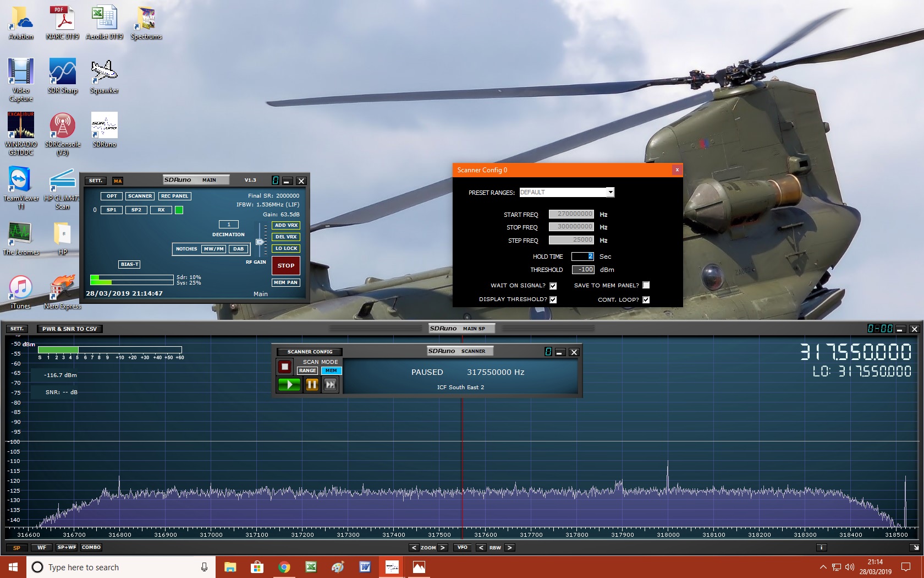Click the MEM PAN button
924x578 pixels.
coord(286,282)
